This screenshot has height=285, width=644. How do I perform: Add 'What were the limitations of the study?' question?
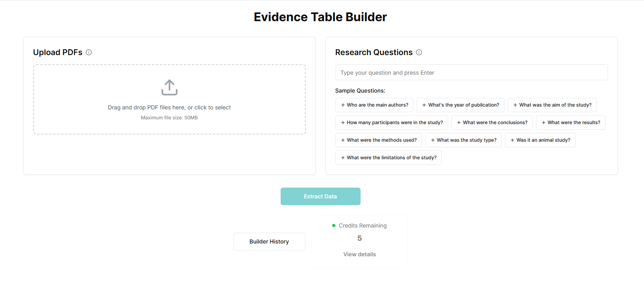click(388, 158)
